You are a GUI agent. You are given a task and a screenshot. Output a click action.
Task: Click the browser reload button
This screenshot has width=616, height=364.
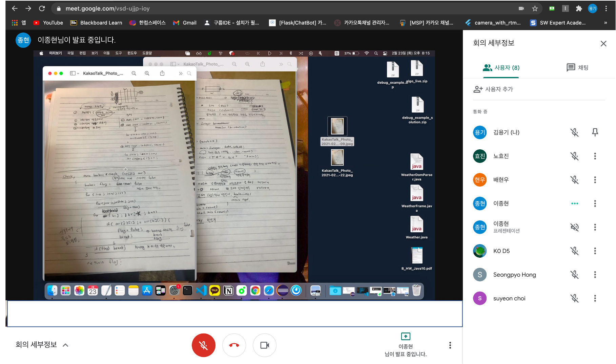pyautogui.click(x=42, y=8)
